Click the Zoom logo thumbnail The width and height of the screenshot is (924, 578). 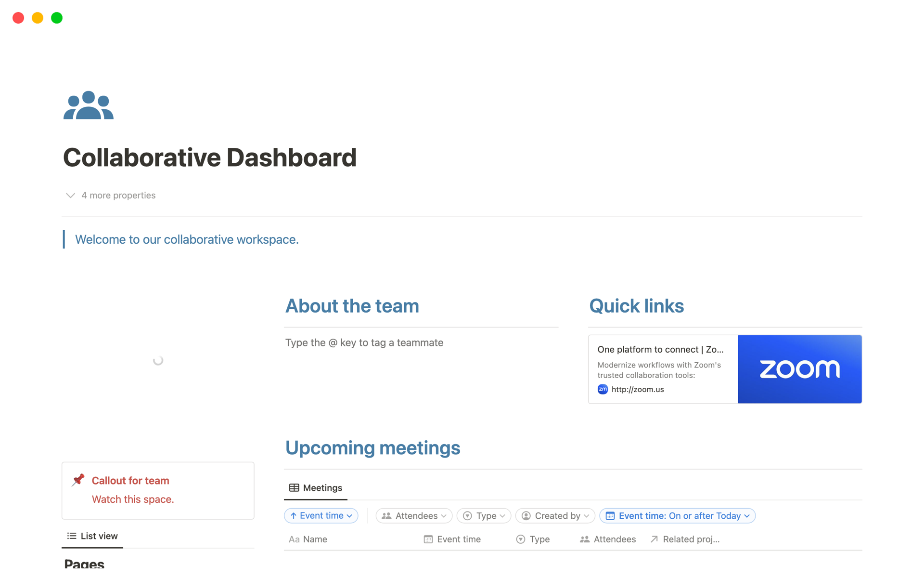799,369
